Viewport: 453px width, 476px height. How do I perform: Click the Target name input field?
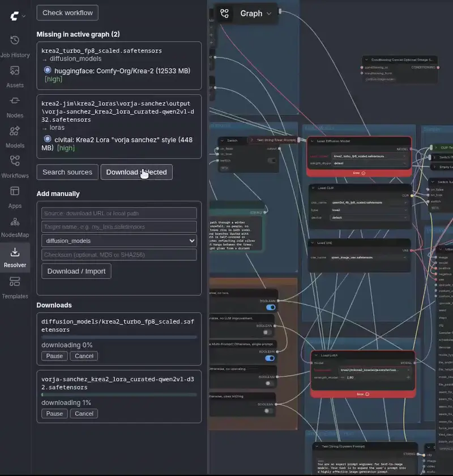pos(119,227)
